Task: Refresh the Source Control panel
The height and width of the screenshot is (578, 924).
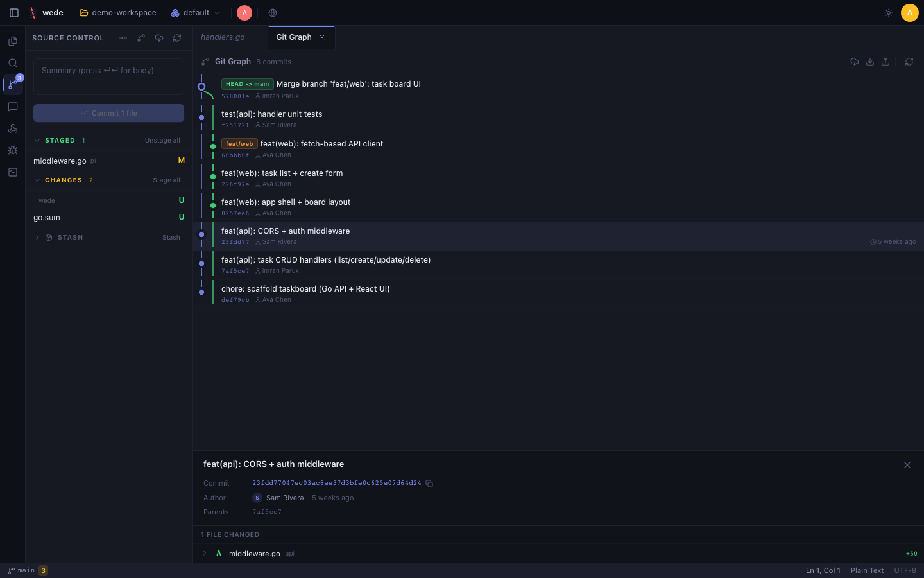Action: (x=177, y=38)
